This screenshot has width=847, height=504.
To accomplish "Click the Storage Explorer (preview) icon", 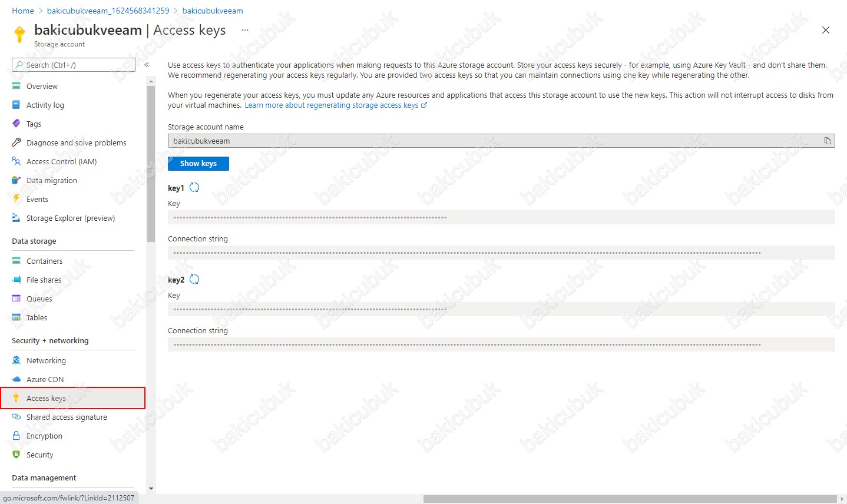I will (16, 218).
